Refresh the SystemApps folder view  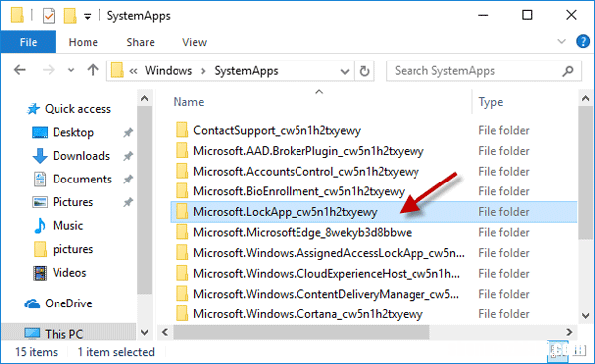click(364, 71)
